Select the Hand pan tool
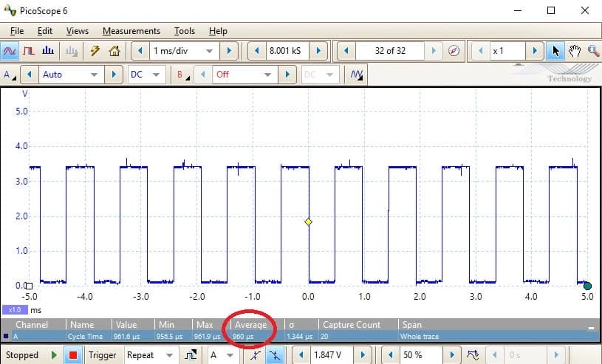 pyautogui.click(x=575, y=52)
